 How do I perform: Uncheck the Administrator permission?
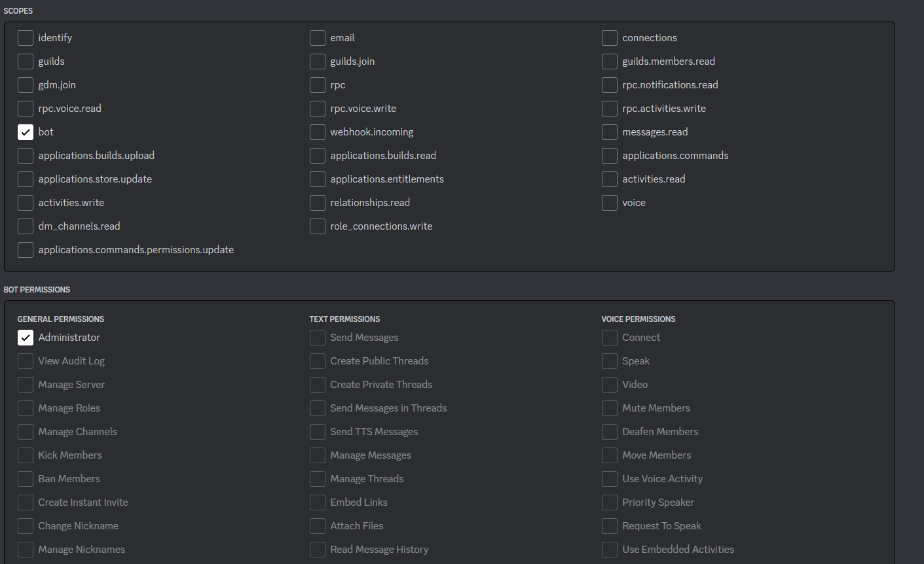tap(25, 337)
